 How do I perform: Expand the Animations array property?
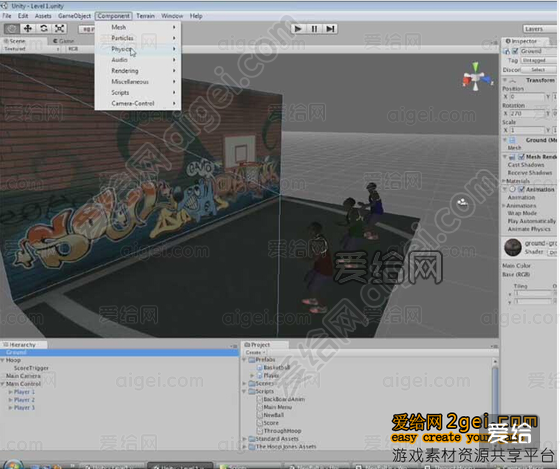pyautogui.click(x=504, y=205)
